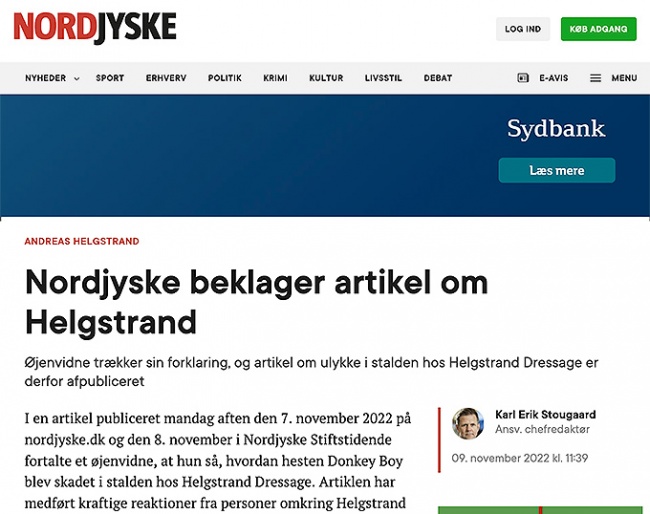Open the E-avis newspaper icon
This screenshot has height=514, width=650.
[x=523, y=78]
